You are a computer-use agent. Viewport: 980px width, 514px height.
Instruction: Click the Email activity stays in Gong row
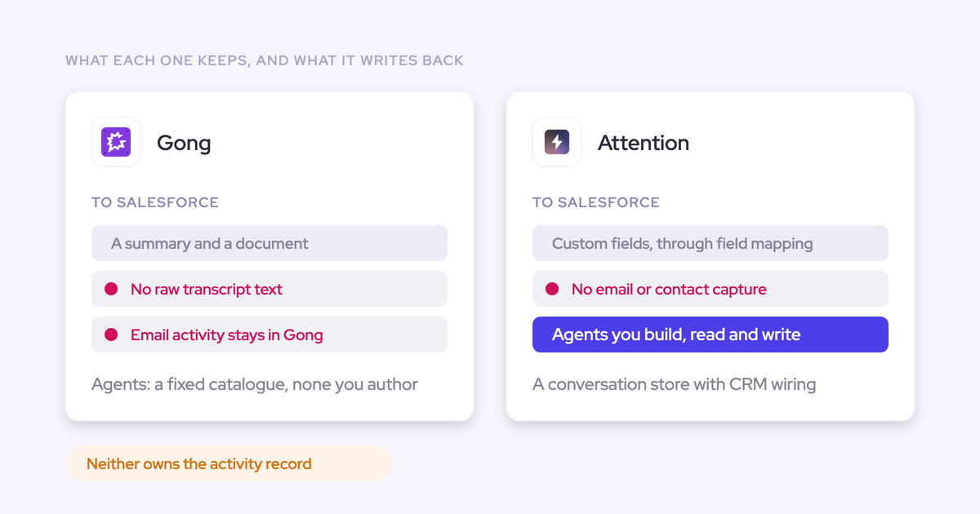pos(269,335)
